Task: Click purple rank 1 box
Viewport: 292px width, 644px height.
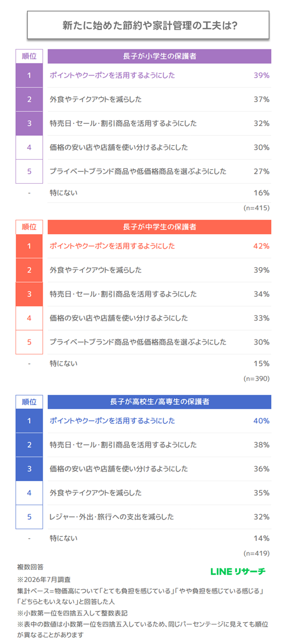Action: point(29,75)
